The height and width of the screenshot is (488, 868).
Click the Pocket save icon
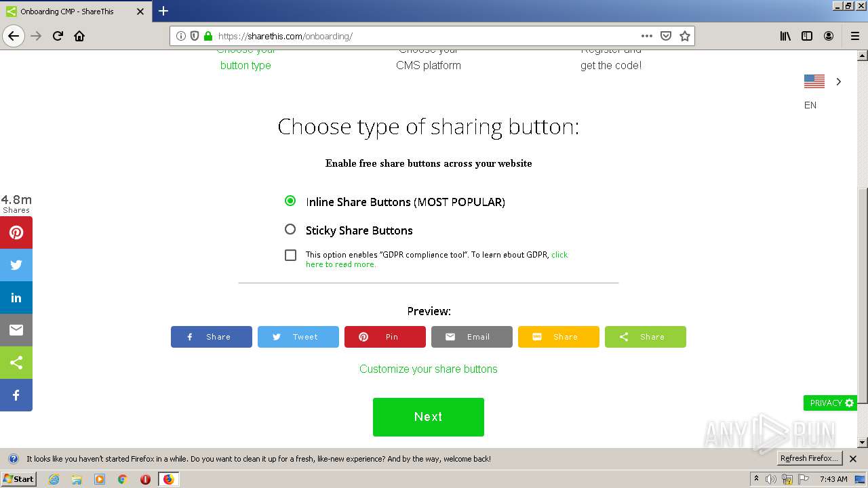point(666,36)
